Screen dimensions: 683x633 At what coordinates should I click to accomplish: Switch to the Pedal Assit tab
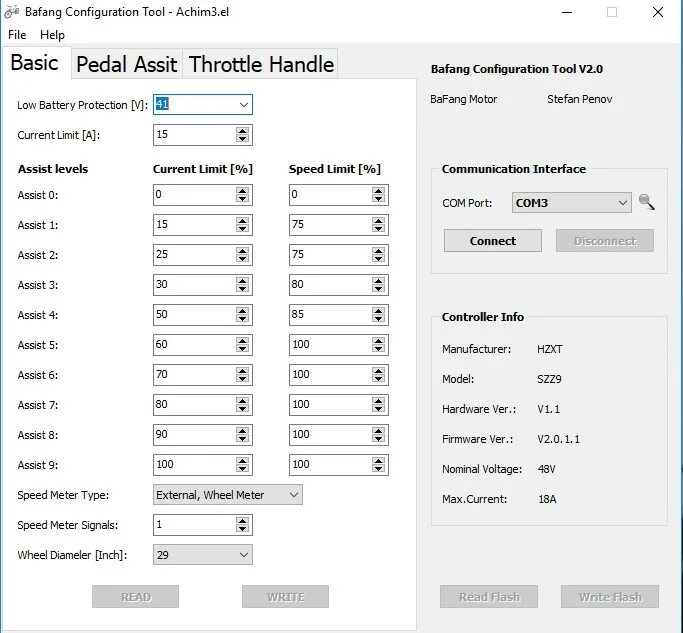126,64
